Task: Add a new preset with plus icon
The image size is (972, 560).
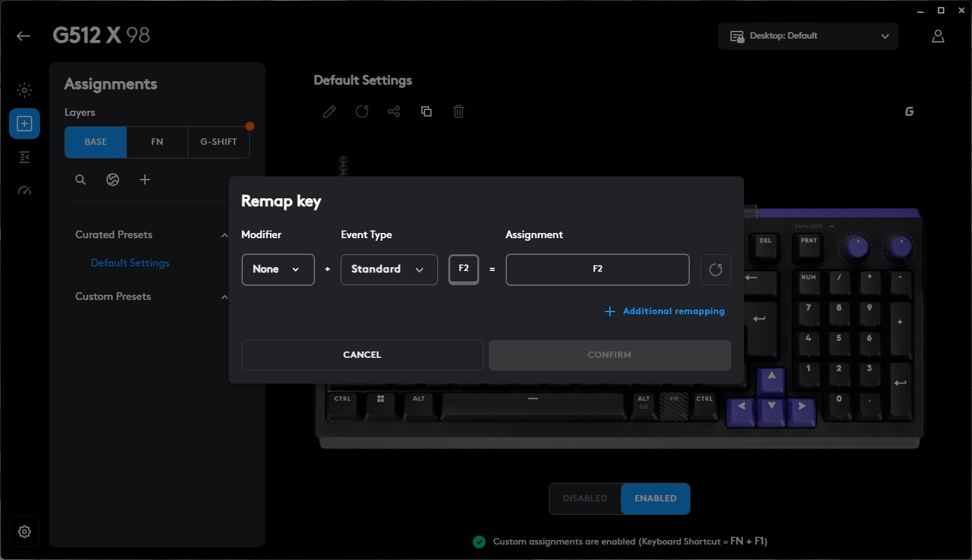Action: coord(145,180)
